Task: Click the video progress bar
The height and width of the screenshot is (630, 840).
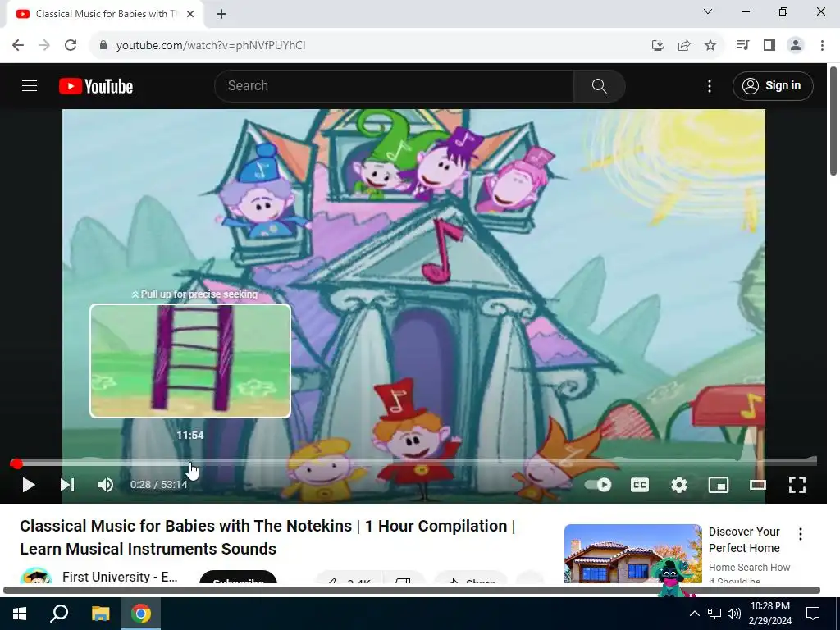Action: point(413,463)
